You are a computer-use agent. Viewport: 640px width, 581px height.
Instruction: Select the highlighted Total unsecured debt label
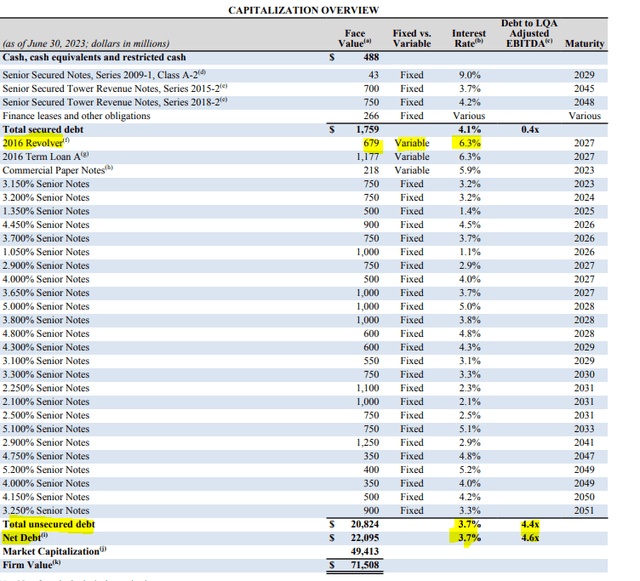point(49,524)
